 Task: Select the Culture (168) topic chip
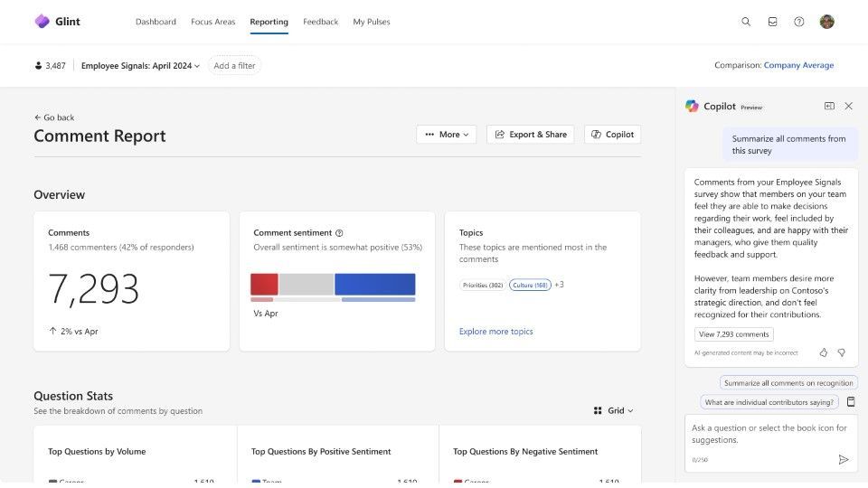click(529, 285)
